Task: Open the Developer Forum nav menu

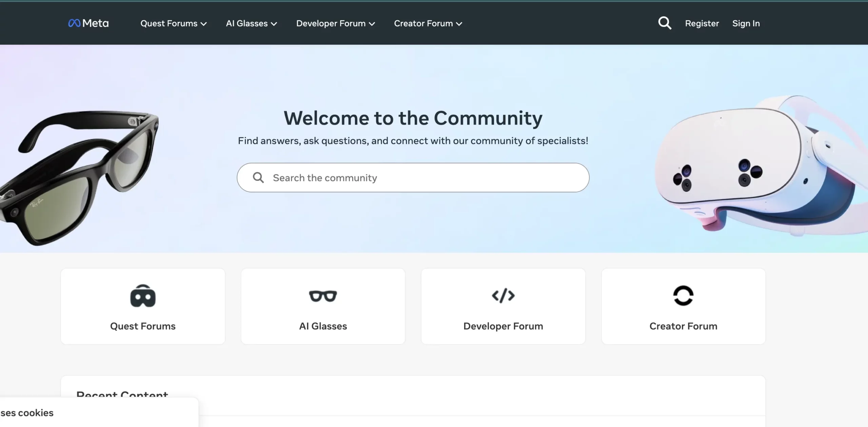Action: (x=336, y=23)
